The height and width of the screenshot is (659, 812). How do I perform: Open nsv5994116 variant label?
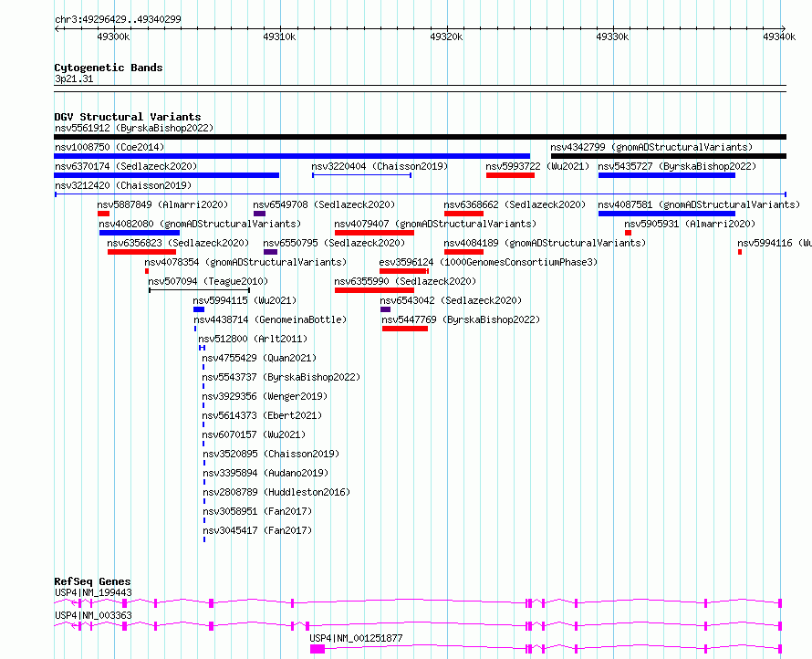[775, 243]
